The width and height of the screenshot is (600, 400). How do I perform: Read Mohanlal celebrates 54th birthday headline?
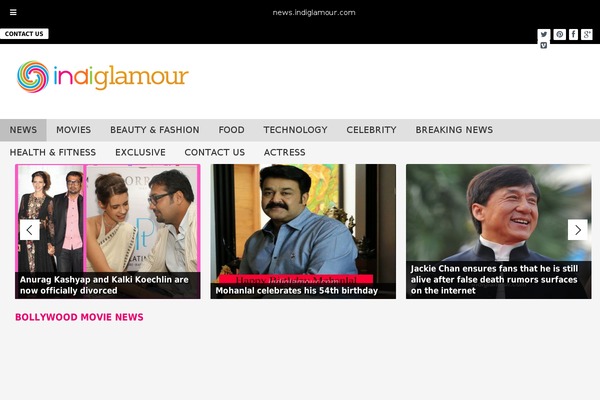tap(297, 291)
